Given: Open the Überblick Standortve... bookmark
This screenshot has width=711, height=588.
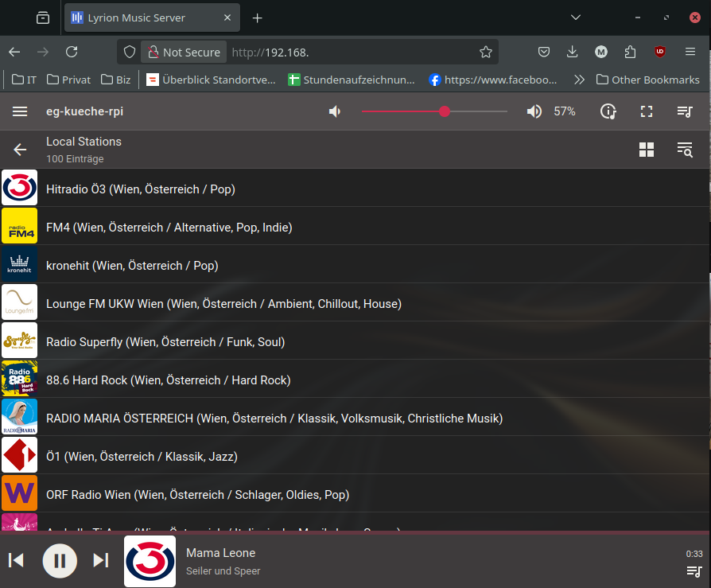Looking at the screenshot, I should [211, 80].
